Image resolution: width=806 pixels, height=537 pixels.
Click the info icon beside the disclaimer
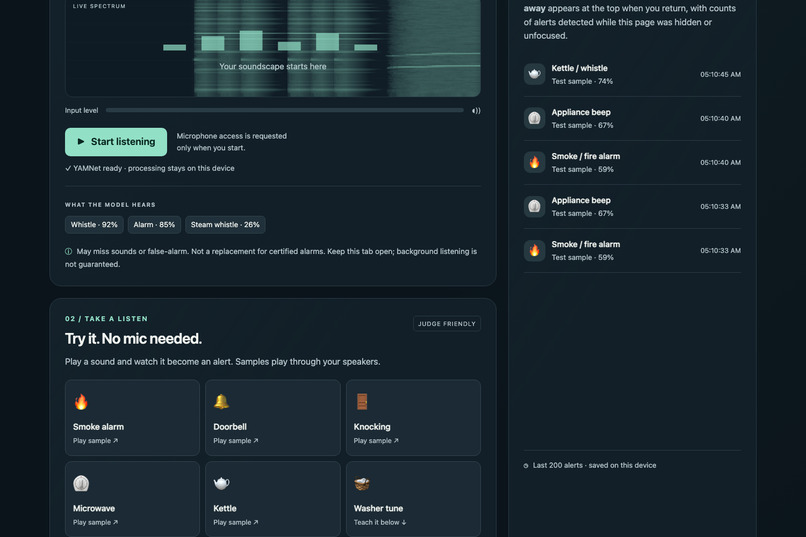click(68, 251)
